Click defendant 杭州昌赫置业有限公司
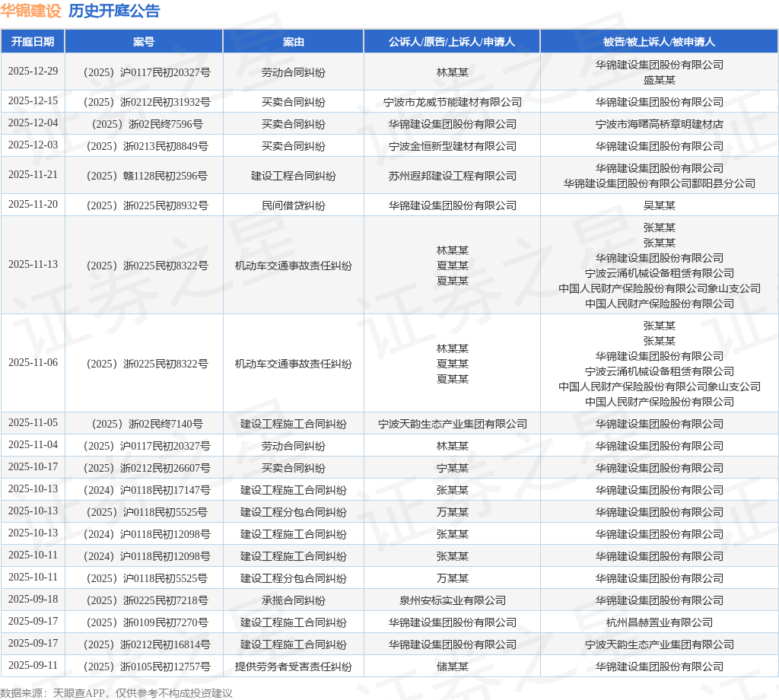 click(x=660, y=622)
